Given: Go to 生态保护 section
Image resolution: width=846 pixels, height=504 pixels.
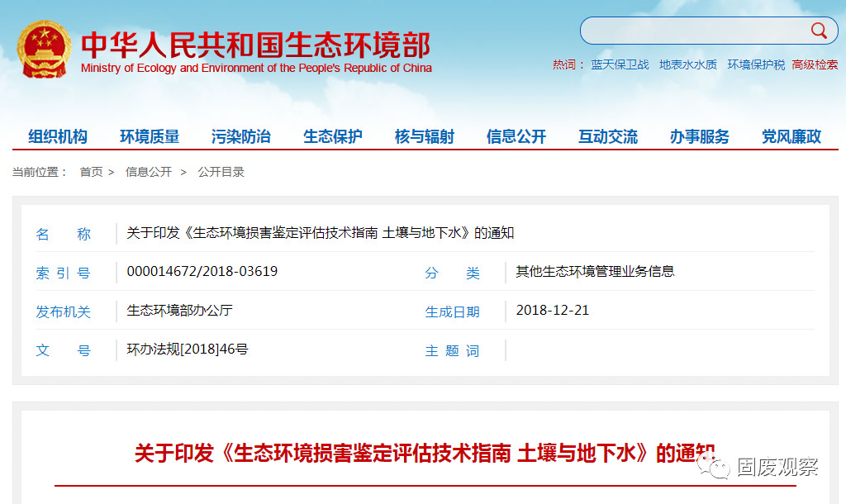Looking at the screenshot, I should click(x=332, y=137).
